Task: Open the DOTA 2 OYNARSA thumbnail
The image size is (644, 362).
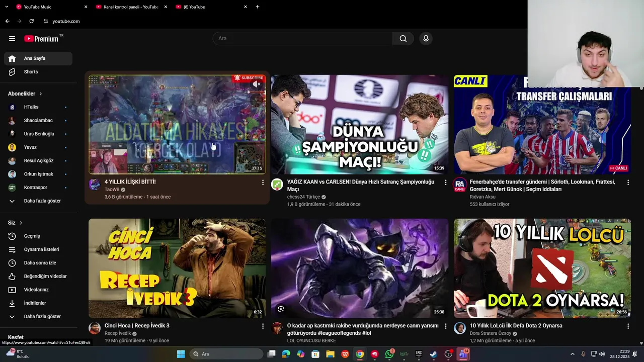Action: click(542, 268)
